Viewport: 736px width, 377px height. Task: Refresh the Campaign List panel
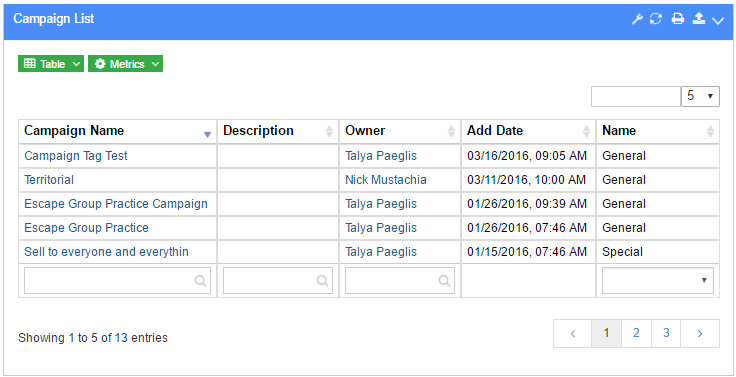click(x=656, y=19)
